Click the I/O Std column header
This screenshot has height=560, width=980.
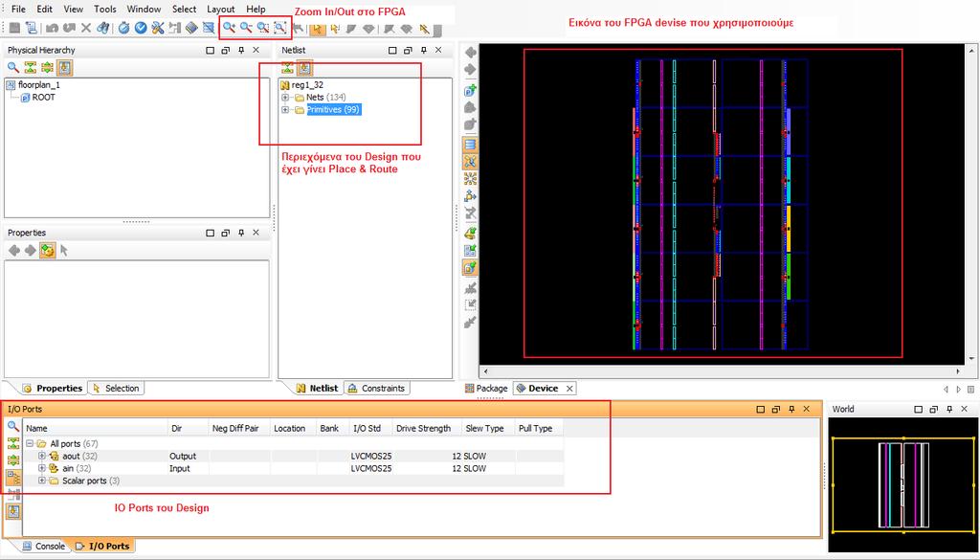pyautogui.click(x=369, y=428)
